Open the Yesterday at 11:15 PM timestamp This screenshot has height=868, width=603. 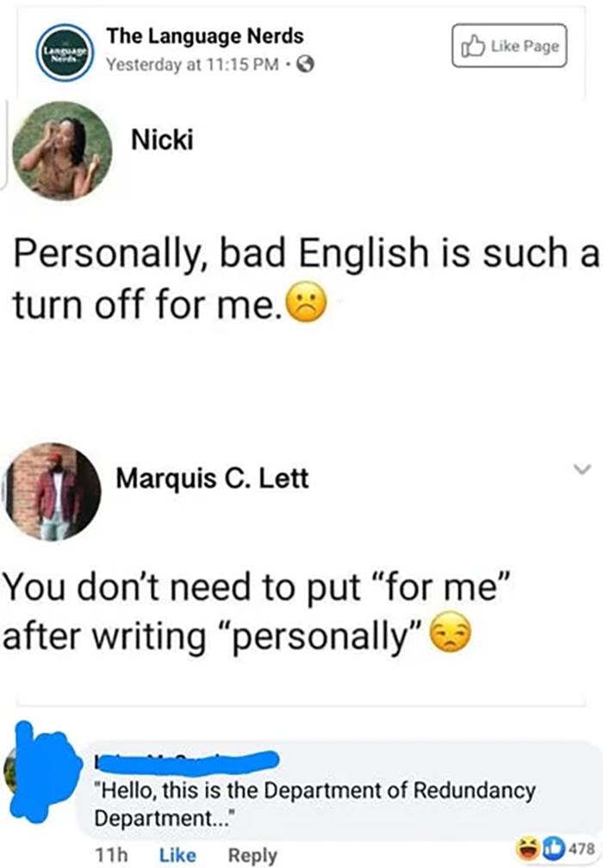click(x=193, y=65)
